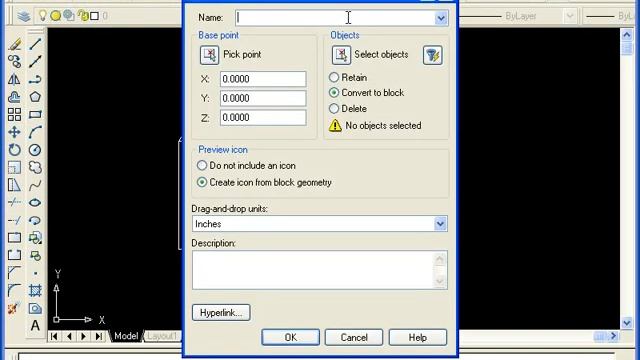Click the Pick point button
This screenshot has height=360, width=640.
tap(209, 55)
